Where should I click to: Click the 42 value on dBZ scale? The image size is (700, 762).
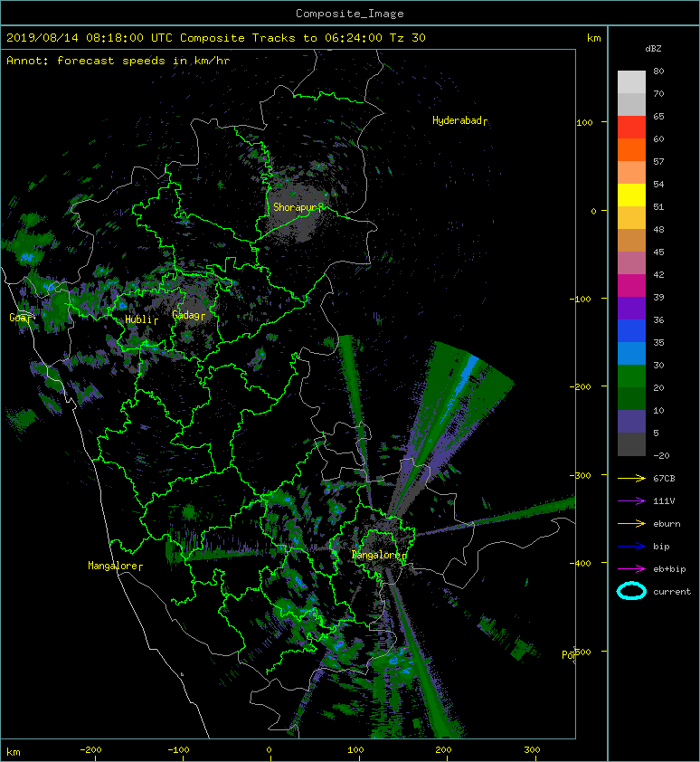pyautogui.click(x=658, y=274)
